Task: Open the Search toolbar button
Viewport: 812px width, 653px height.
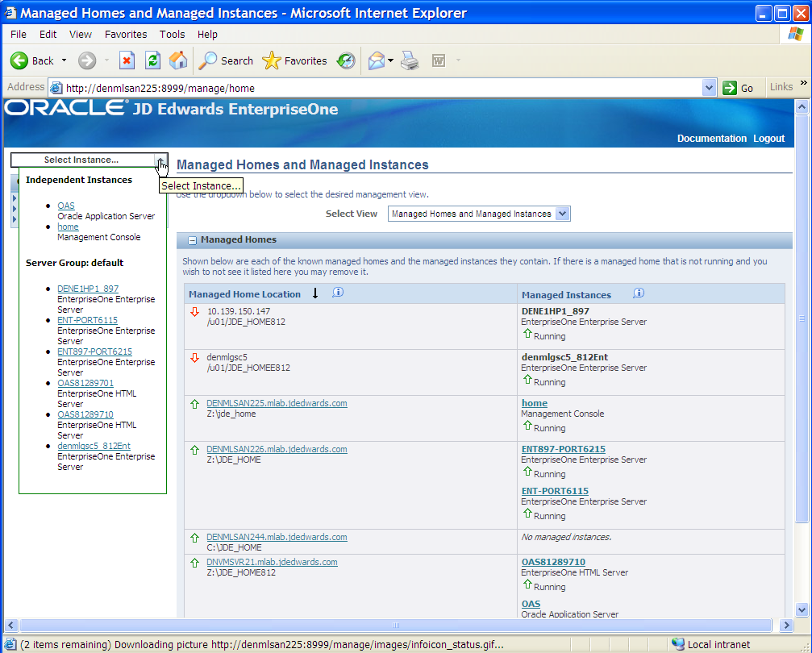Action: tap(226, 60)
